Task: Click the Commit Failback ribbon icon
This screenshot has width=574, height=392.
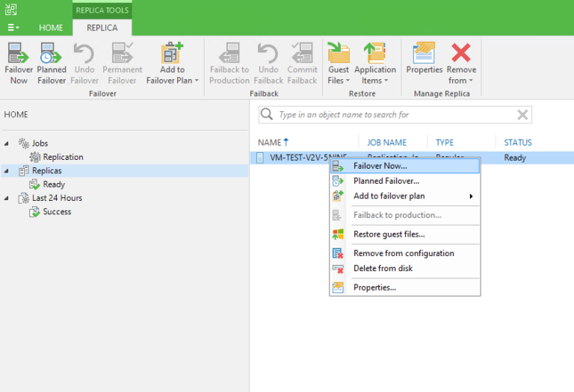Action: 302,53
